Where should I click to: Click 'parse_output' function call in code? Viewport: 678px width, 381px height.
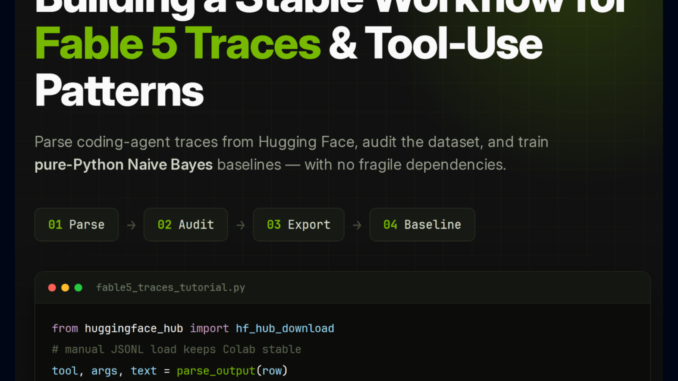(216, 371)
